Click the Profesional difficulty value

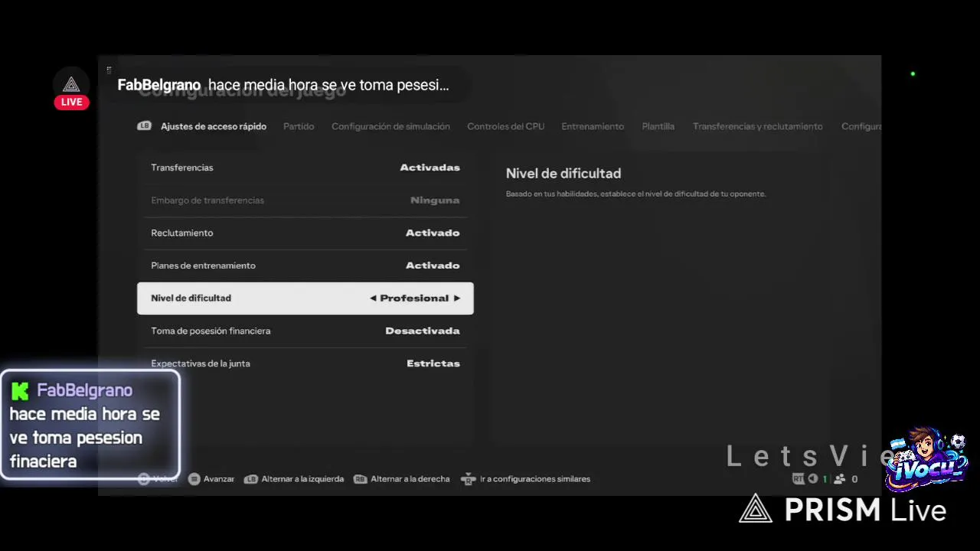(414, 298)
